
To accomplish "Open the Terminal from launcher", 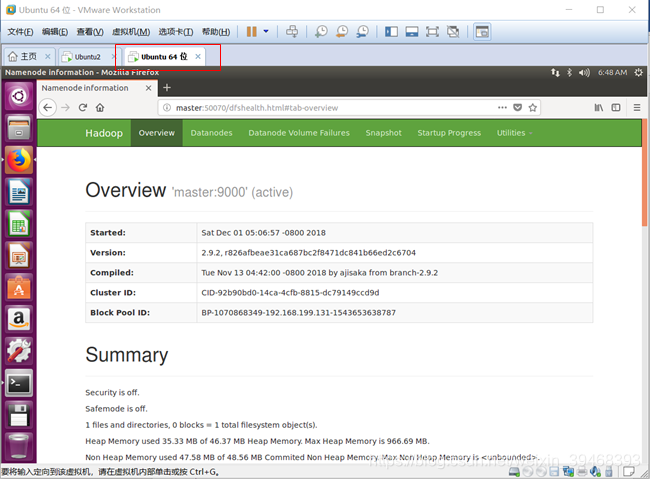I will point(19,383).
